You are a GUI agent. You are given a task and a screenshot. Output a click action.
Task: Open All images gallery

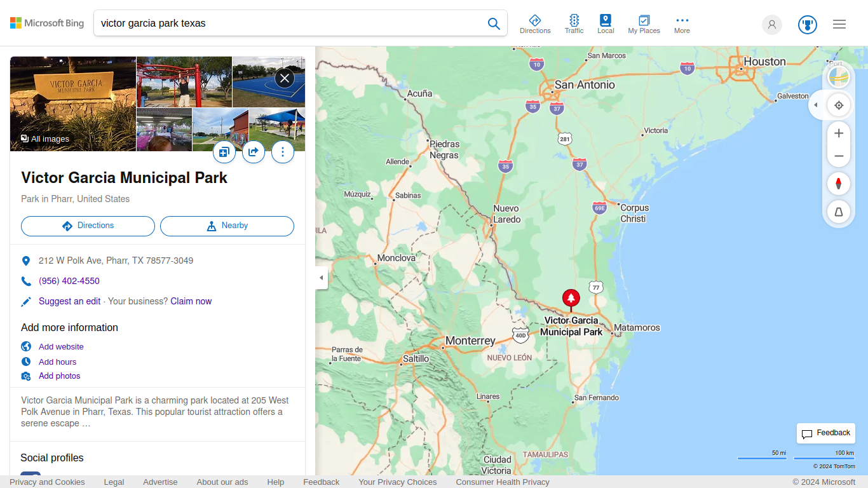45,139
